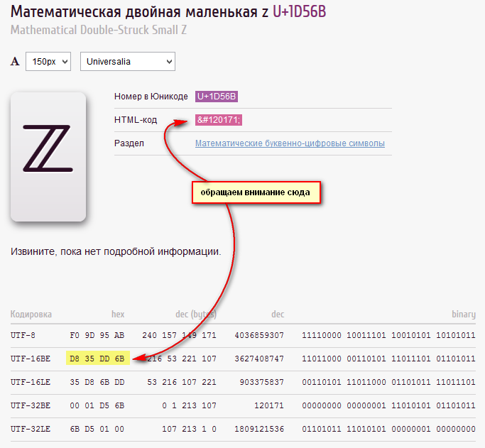The height and width of the screenshot is (448, 485).
Task: Click bytes 53 216 107 221
Action: click(x=182, y=382)
